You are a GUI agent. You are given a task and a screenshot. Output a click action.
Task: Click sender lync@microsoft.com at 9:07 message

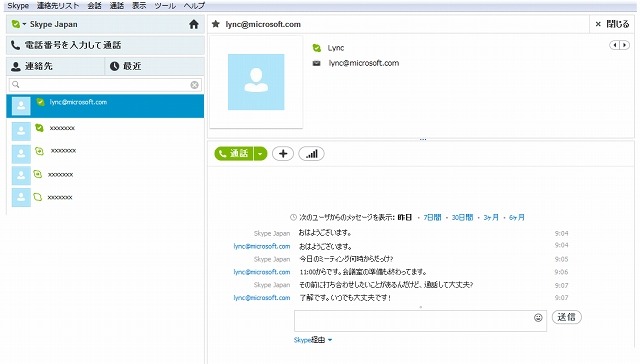point(262,298)
